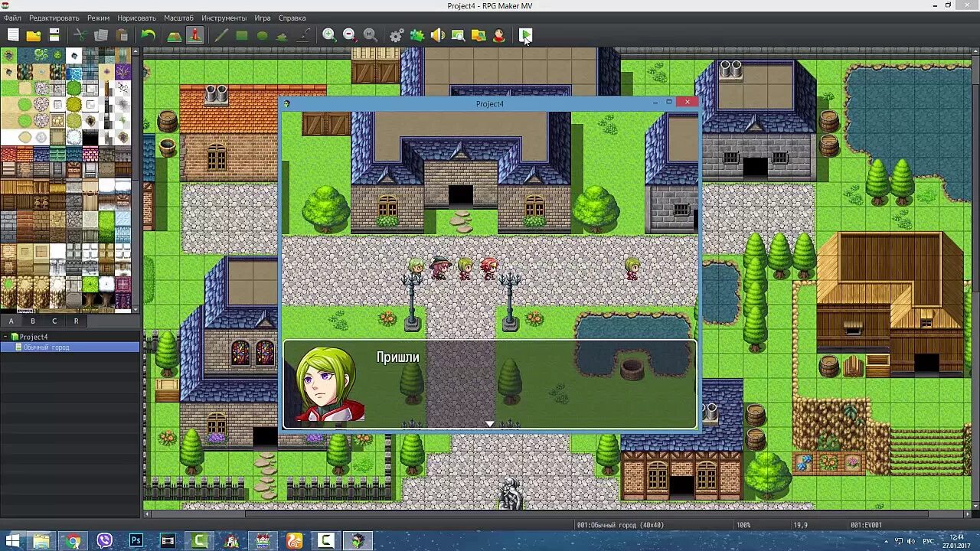The height and width of the screenshot is (551, 980).
Task: Open the Database with the gear icon
Action: 396,34
